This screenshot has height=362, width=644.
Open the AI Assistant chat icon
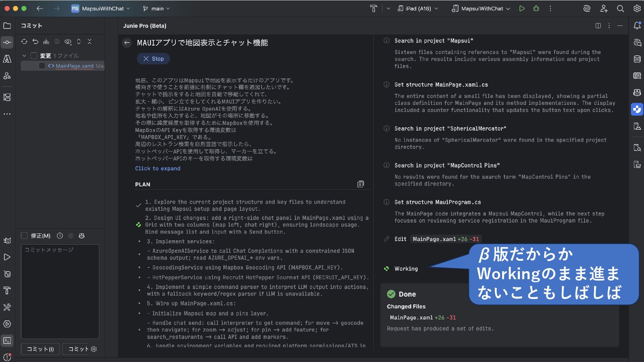637,42
